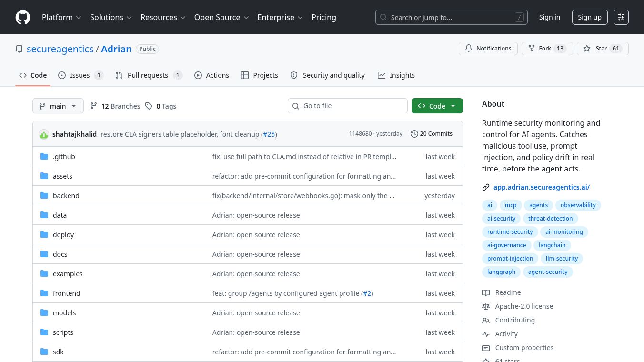Click the link icon beside app.adrian.secureagentics.ai
This screenshot has width=644, height=362.
(x=486, y=187)
